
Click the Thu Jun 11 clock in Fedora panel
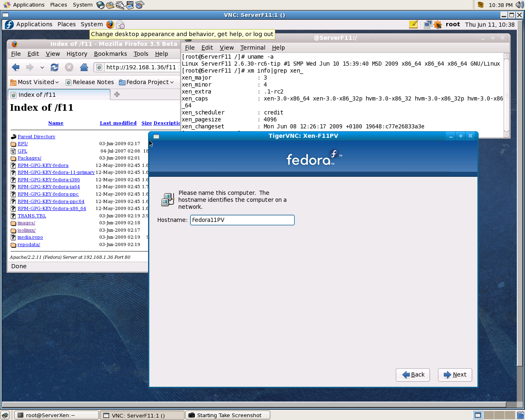(x=490, y=25)
